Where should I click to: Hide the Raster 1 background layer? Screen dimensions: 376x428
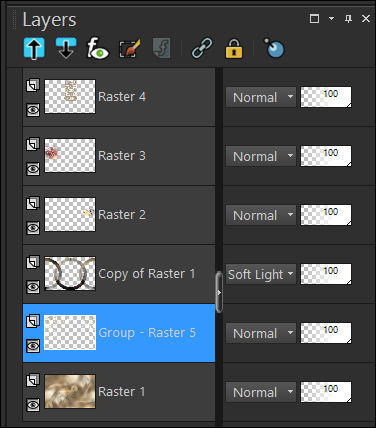click(33, 405)
